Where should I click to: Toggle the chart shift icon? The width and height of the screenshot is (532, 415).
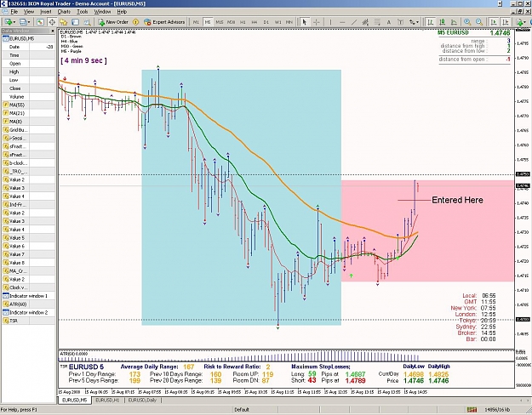pos(506,22)
